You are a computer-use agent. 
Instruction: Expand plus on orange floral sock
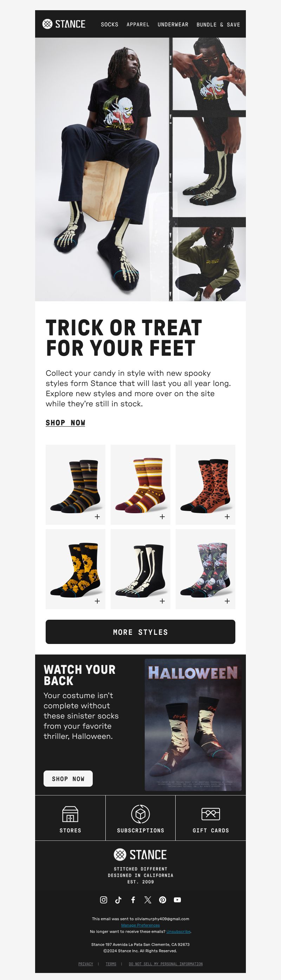[x=97, y=601]
